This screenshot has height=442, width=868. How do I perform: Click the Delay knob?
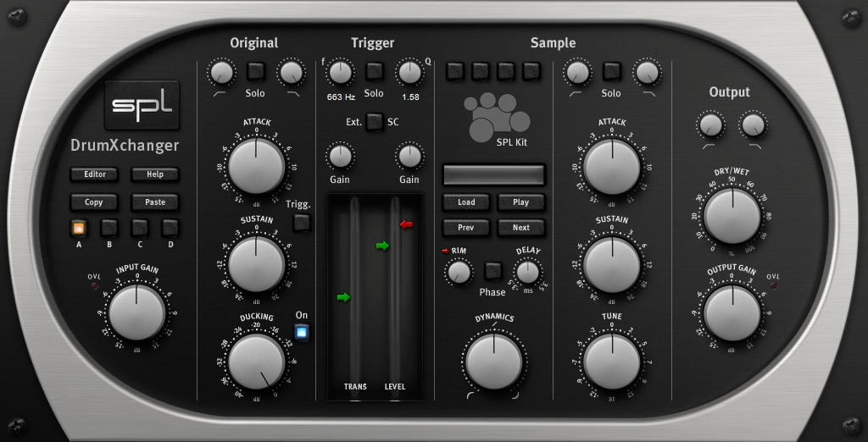[x=527, y=272]
